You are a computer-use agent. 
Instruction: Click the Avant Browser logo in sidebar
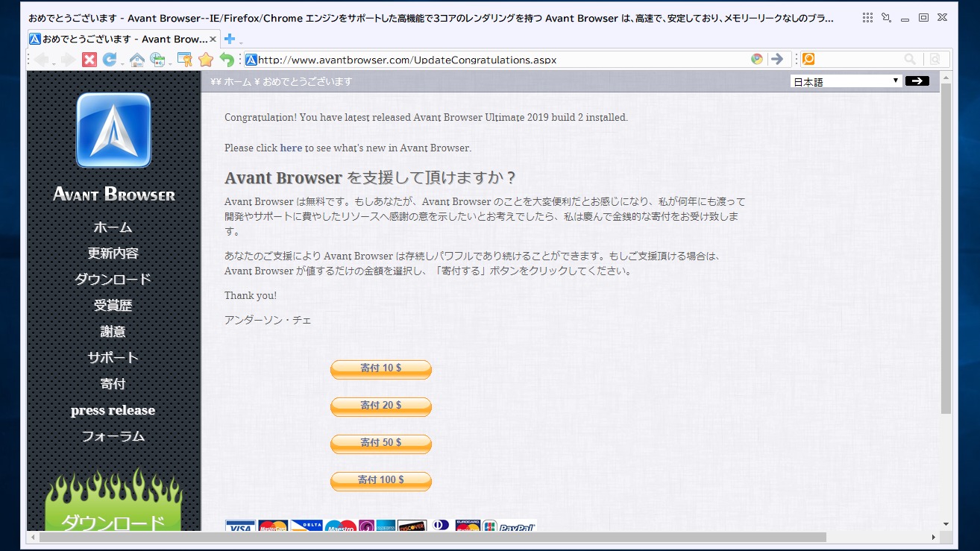[113, 130]
